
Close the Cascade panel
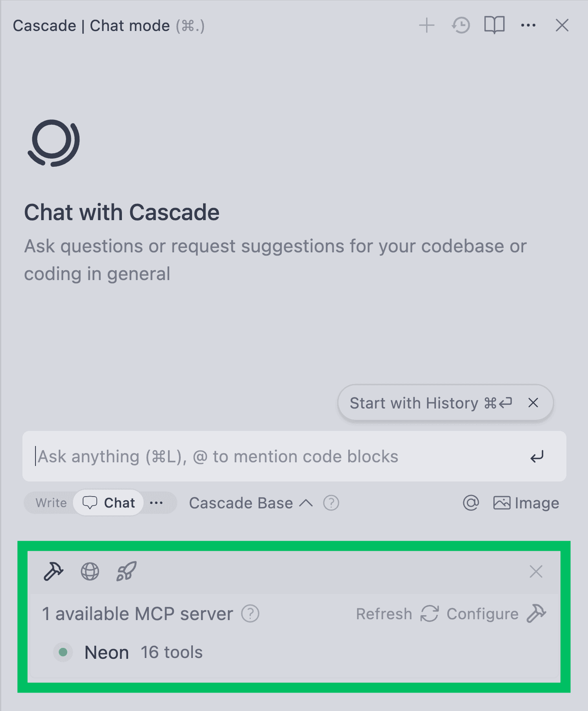(562, 25)
